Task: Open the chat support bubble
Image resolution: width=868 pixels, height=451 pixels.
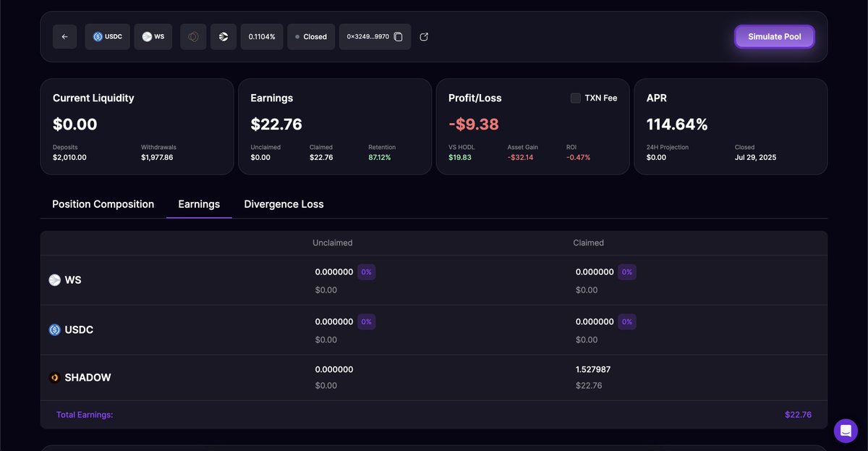Action: click(846, 431)
